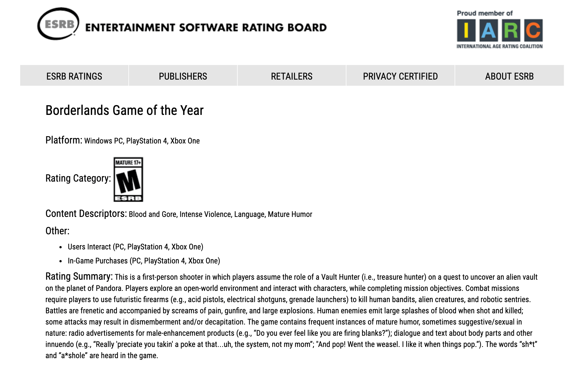The image size is (588, 366).
Task: Go to Privacy Certified section
Action: click(401, 76)
